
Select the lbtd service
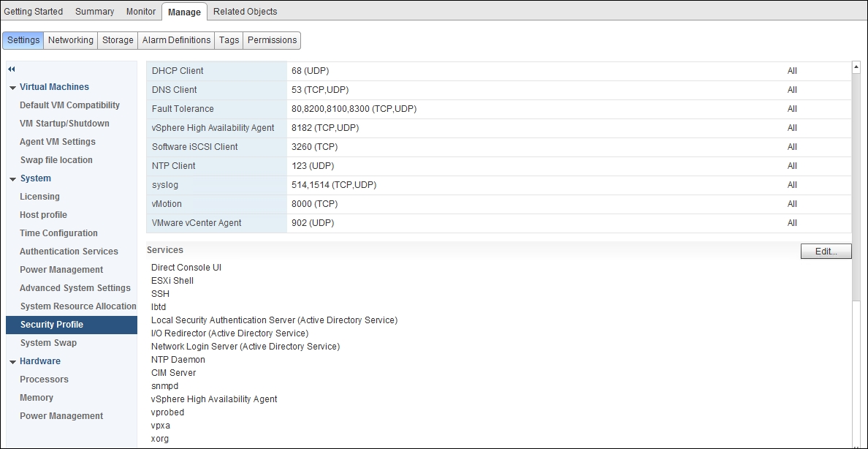159,306
